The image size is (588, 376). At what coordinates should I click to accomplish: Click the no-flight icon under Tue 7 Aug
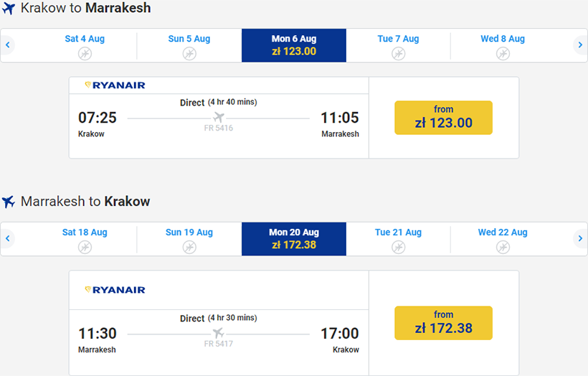point(398,54)
